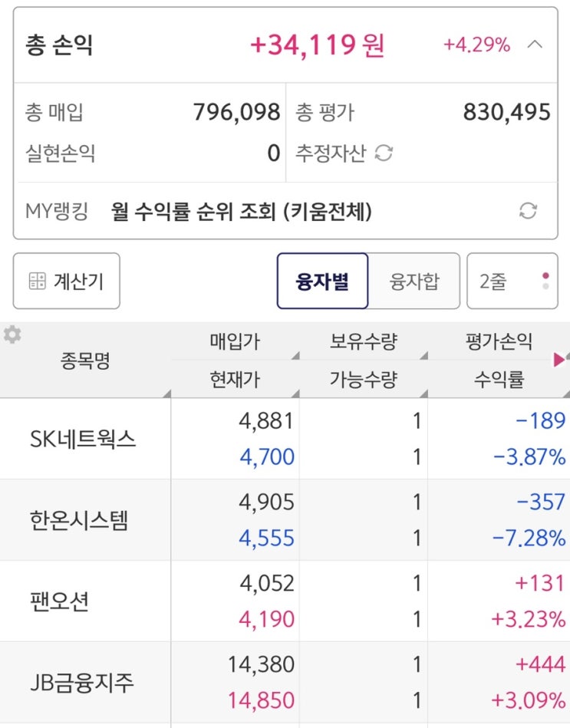570x728 pixels.
Task: View 월 수익률 순위 조회 ranking
Action: [x=242, y=211]
